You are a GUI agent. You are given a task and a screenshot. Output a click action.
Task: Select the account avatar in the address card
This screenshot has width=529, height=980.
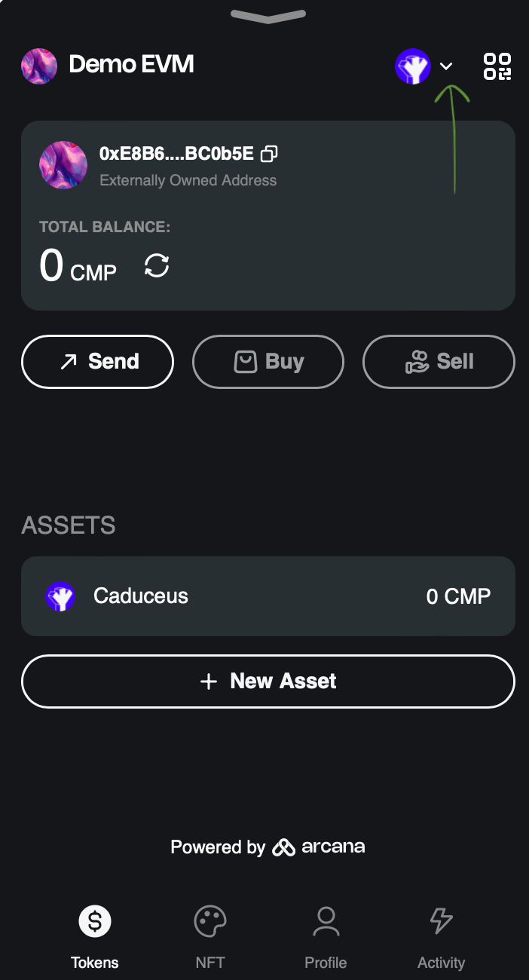tap(63, 165)
